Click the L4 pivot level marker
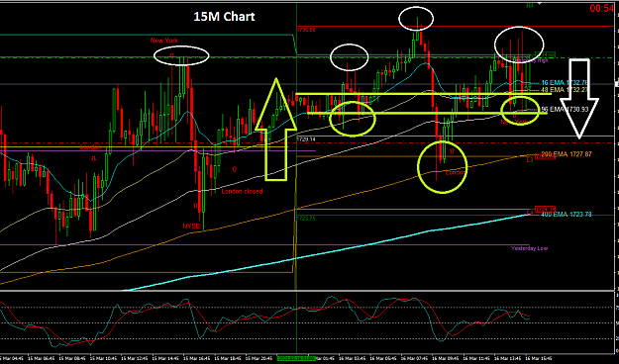Viewport: 619px width, 364px height. click(531, 214)
